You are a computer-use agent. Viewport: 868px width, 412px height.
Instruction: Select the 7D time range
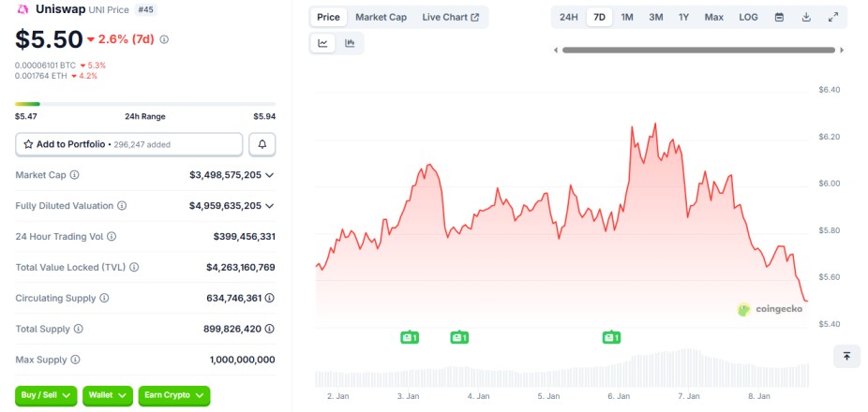pyautogui.click(x=600, y=17)
